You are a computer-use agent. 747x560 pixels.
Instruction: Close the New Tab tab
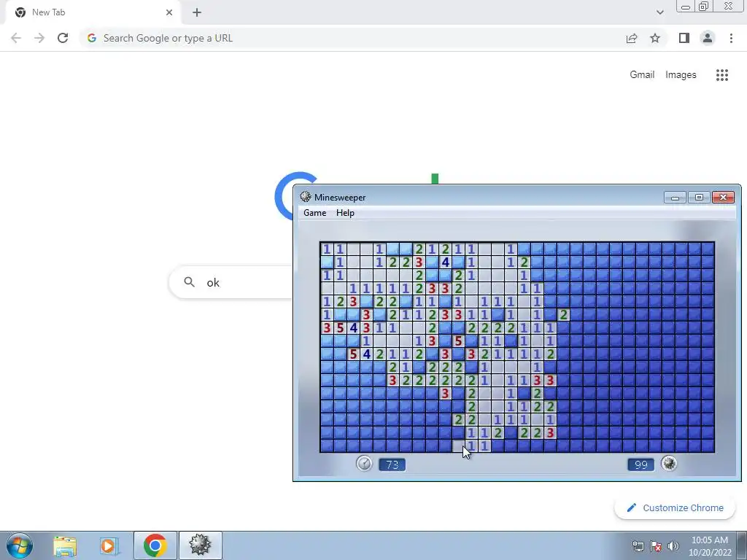pyautogui.click(x=169, y=12)
